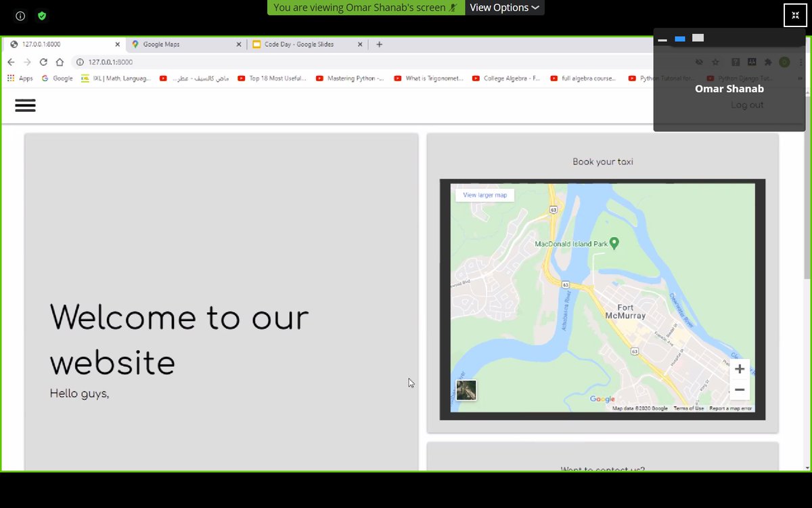Close the 127.0.0.1:8000 tab
Viewport: 812px width, 508px height.
coord(117,45)
